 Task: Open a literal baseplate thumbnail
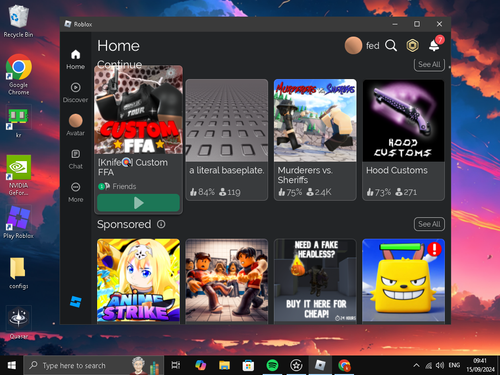pyautogui.click(x=227, y=121)
